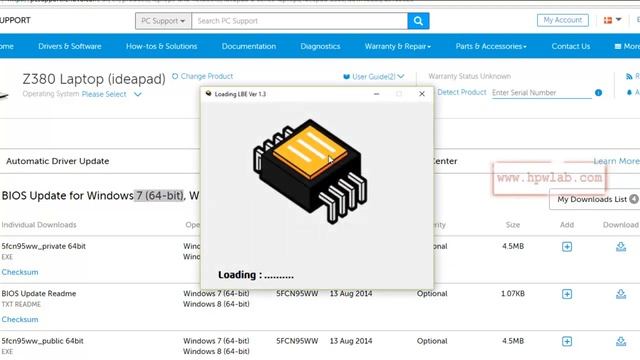
Task: Open the country flag selector
Action: pyautogui.click(x=612, y=20)
